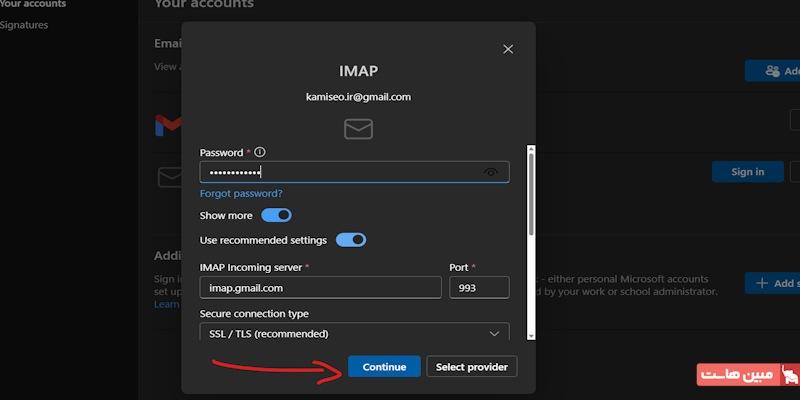800x400 pixels.
Task: Focus the Password input field
Action: click(354, 172)
